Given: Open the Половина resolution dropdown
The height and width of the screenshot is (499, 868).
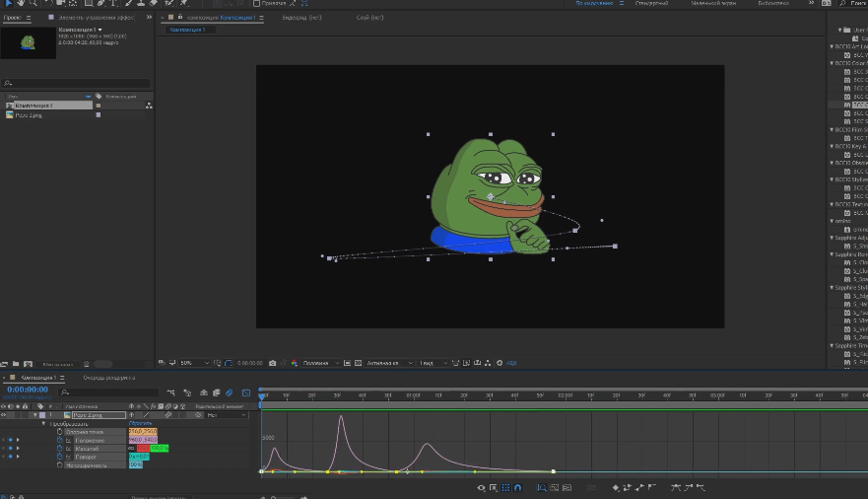Looking at the screenshot, I should point(321,363).
